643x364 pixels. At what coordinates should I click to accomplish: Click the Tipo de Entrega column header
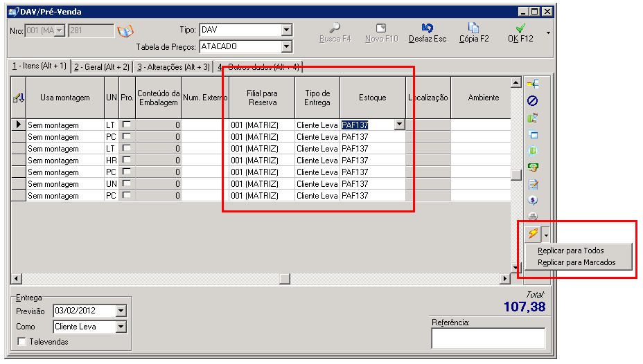[317, 98]
